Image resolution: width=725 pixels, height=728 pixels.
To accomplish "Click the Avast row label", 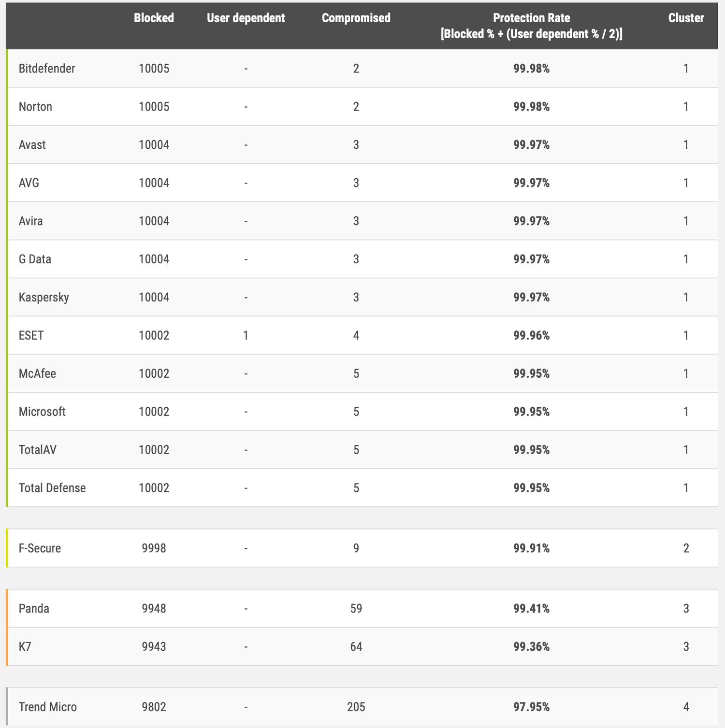I will 32,145.
